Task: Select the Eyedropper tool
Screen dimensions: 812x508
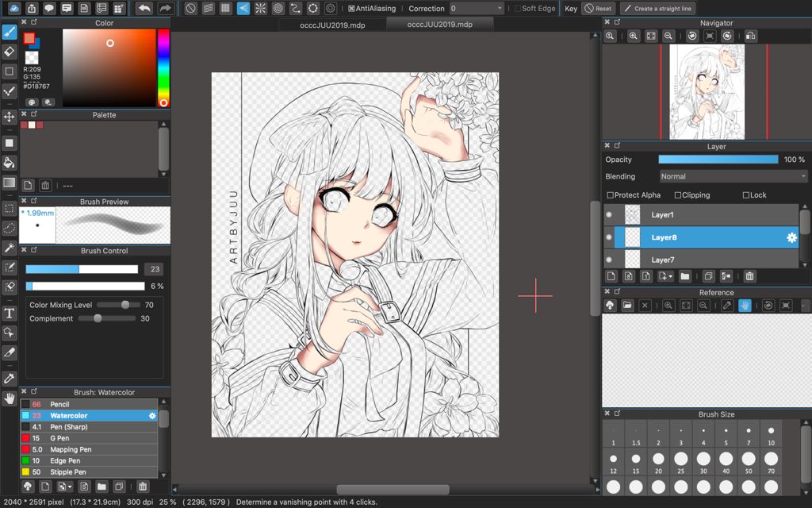Action: coord(10,379)
